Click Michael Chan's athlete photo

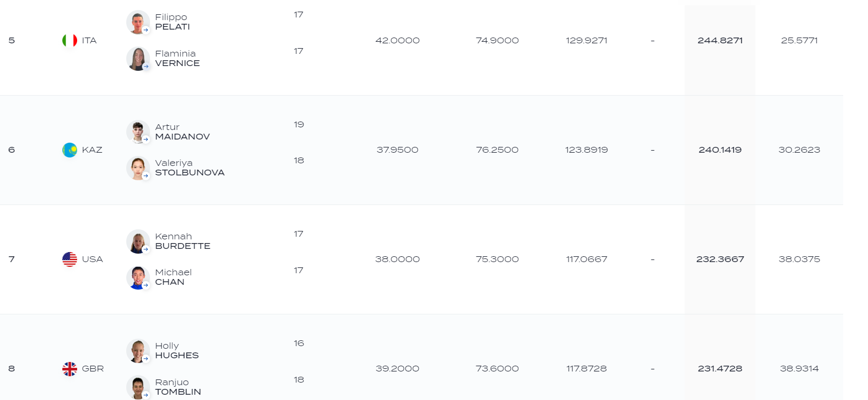[x=138, y=277]
